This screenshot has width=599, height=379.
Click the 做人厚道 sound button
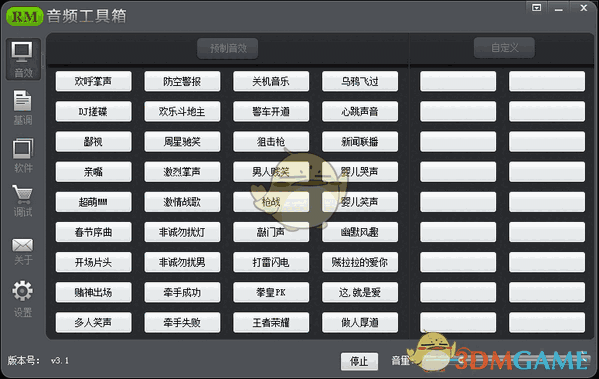tap(360, 323)
